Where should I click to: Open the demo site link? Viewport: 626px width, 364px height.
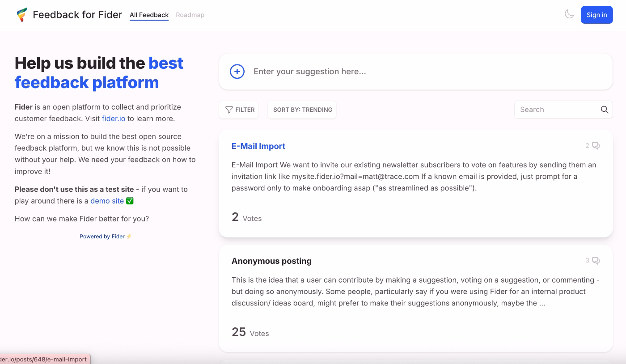[x=107, y=201]
